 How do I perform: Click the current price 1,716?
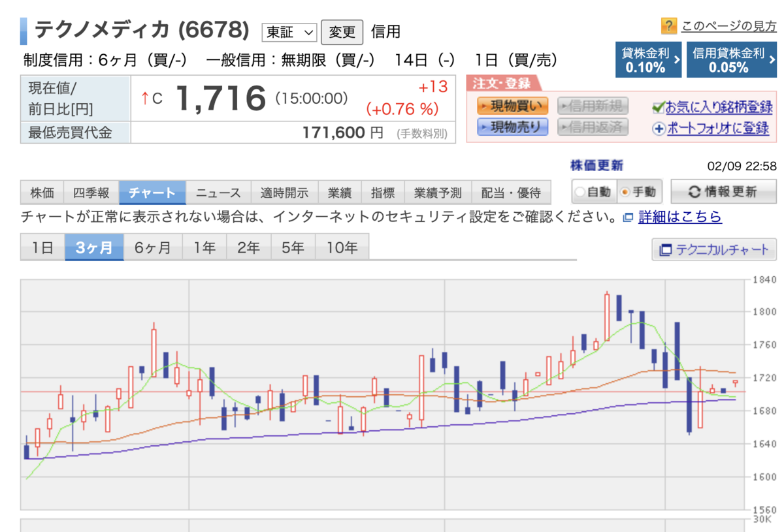pyautogui.click(x=221, y=99)
